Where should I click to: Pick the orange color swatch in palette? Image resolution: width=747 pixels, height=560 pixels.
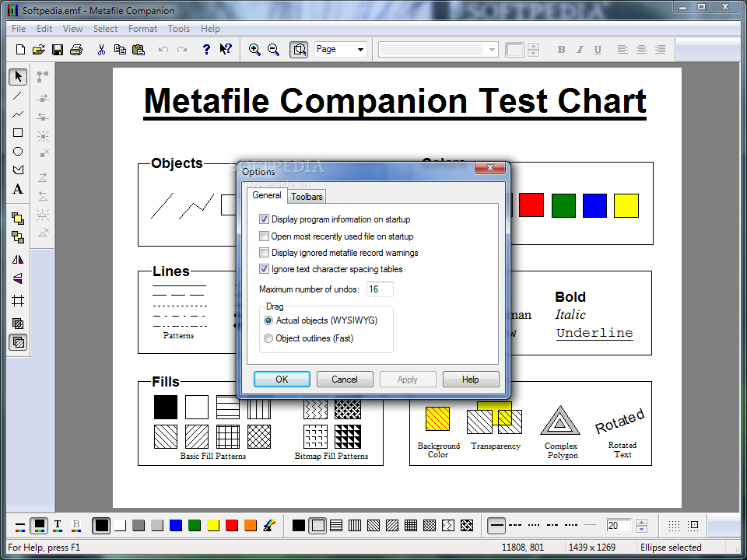[x=251, y=525]
